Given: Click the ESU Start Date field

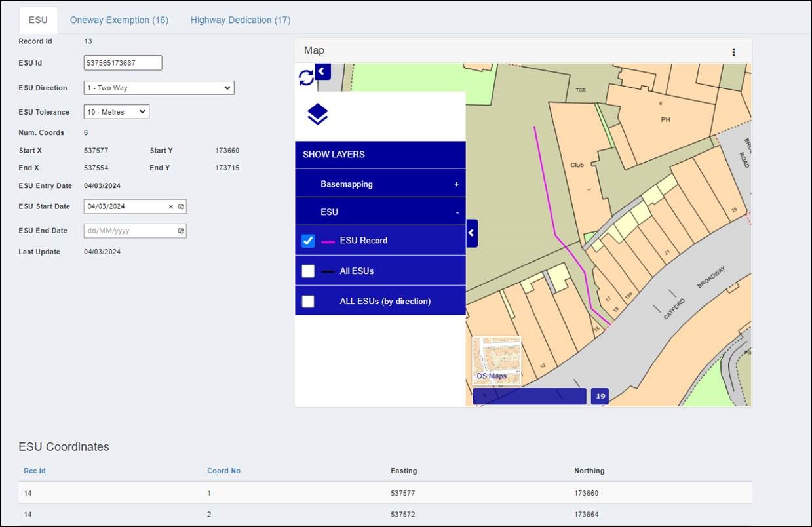Looking at the screenshot, I should point(135,206).
